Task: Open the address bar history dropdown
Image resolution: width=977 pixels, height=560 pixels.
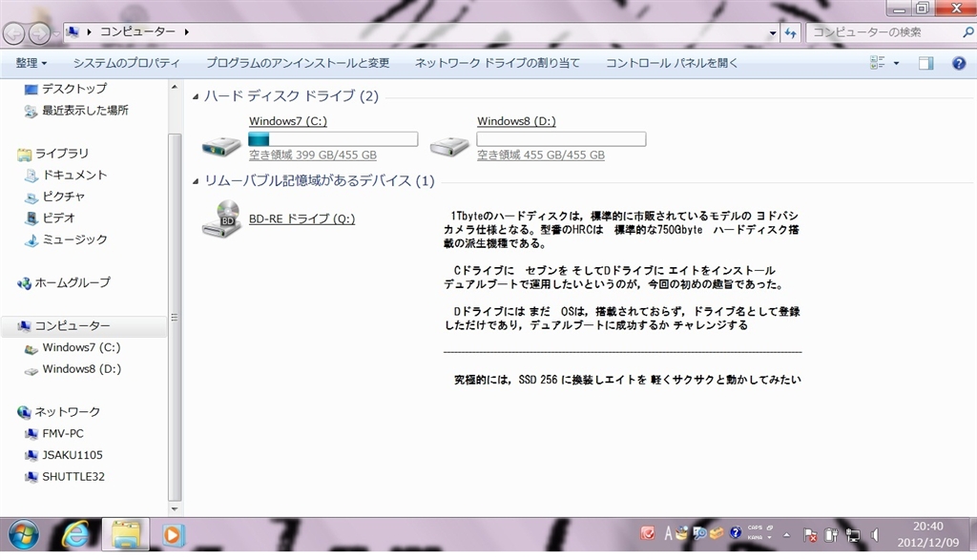Action: 773,32
